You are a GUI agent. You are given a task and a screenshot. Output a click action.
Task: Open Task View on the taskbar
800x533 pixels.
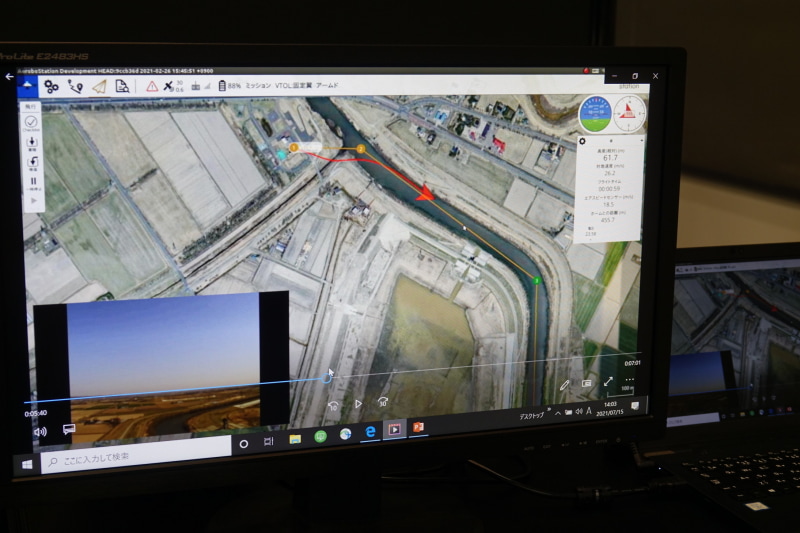[268, 441]
